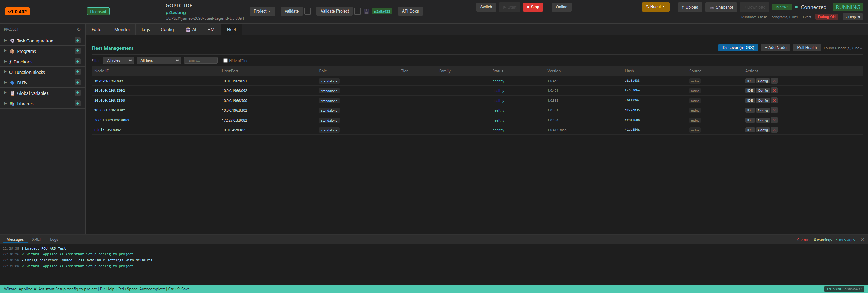Image resolution: width=868 pixels, height=293 pixels.
Task: Add a new Function Block
Action: coord(78,72)
